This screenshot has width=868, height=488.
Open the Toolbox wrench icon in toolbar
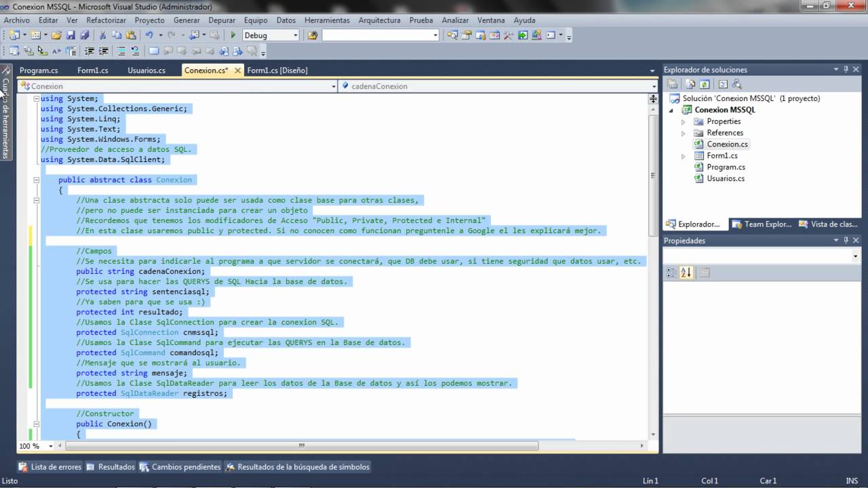tap(508, 35)
